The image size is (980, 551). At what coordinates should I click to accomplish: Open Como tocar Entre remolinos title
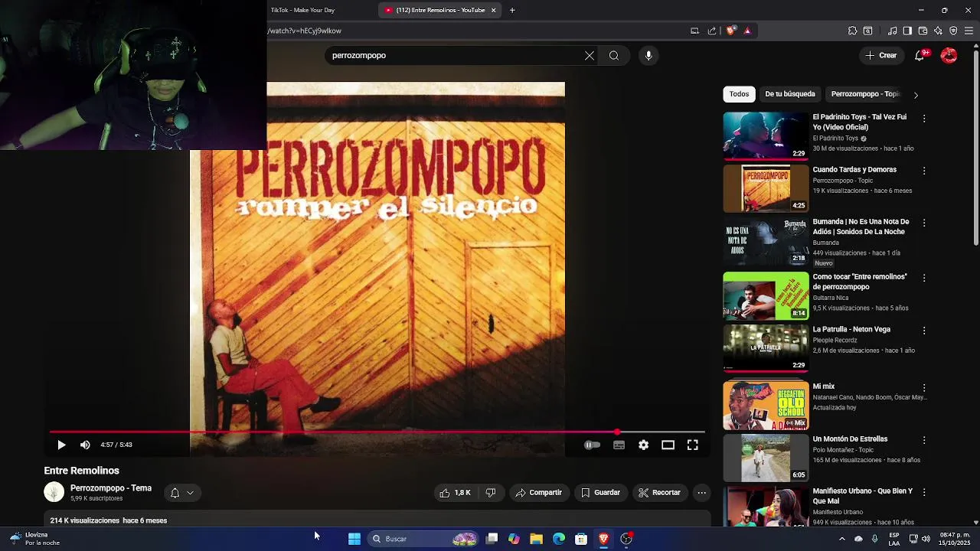pos(860,282)
